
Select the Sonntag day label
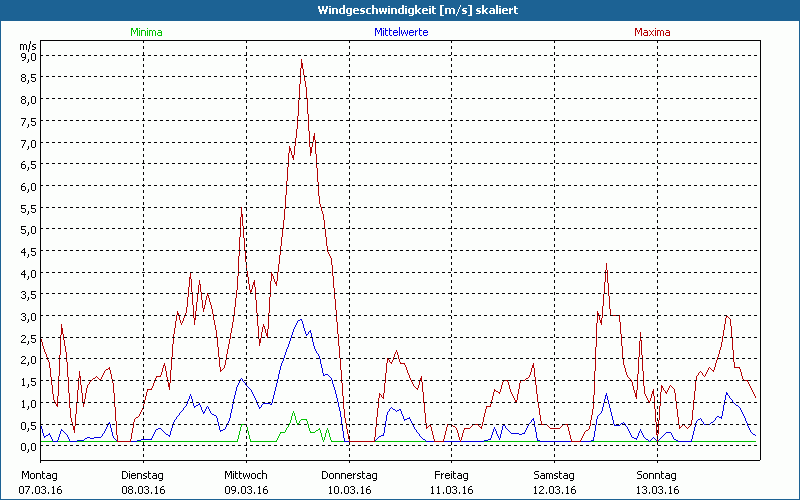click(655, 475)
